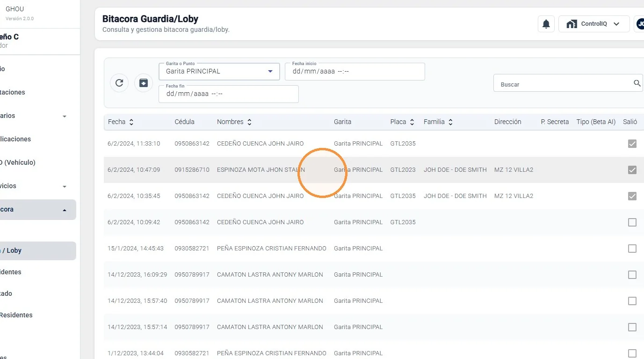Click date 1/12/2023, 13:44:04
The height and width of the screenshot is (359, 644).
(136, 353)
